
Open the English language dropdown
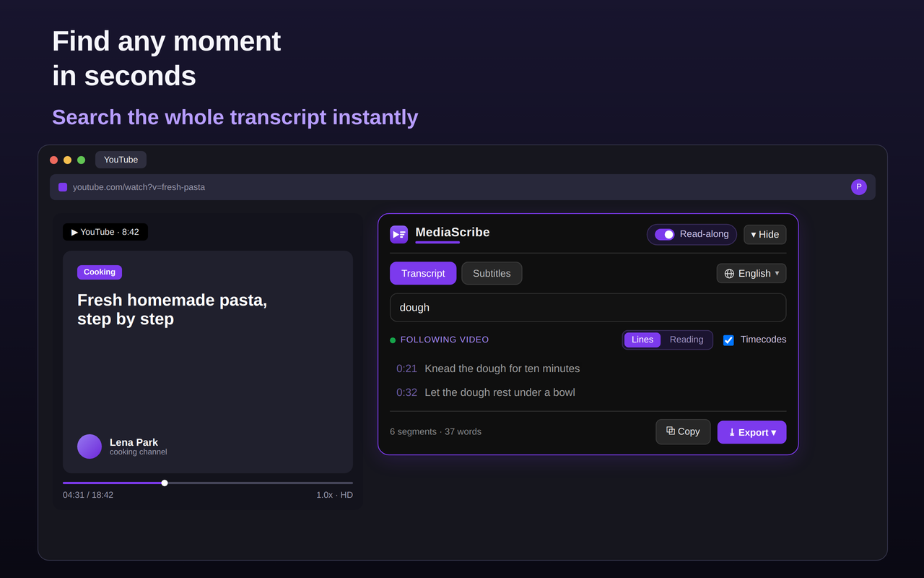[x=751, y=273]
